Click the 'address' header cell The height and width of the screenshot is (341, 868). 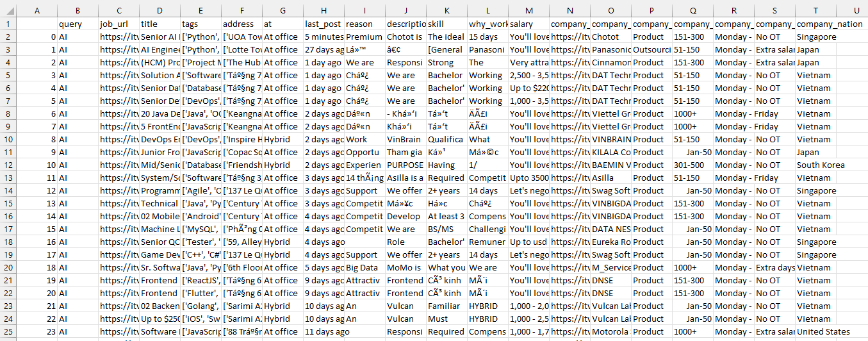pos(242,24)
